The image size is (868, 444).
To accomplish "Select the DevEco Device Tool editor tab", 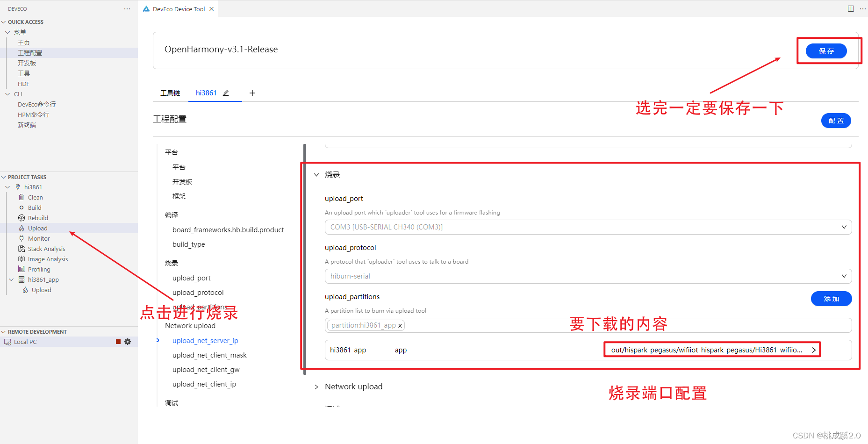I will click(x=179, y=9).
